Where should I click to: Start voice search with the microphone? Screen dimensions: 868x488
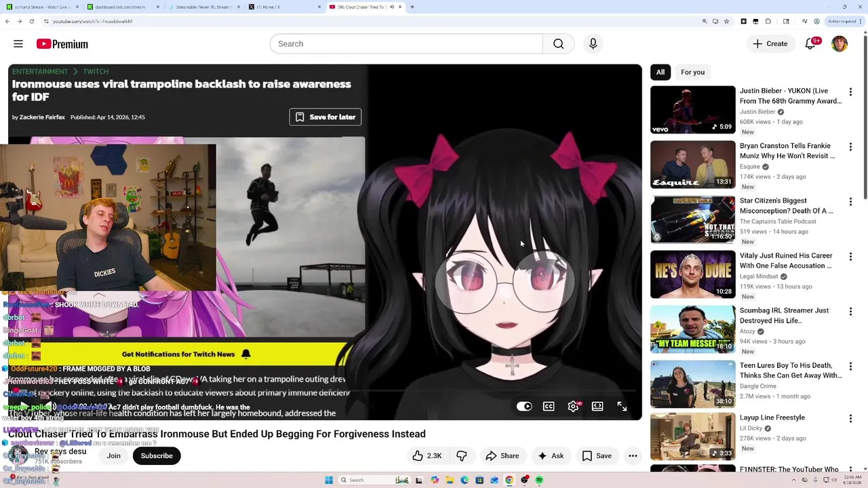point(593,43)
